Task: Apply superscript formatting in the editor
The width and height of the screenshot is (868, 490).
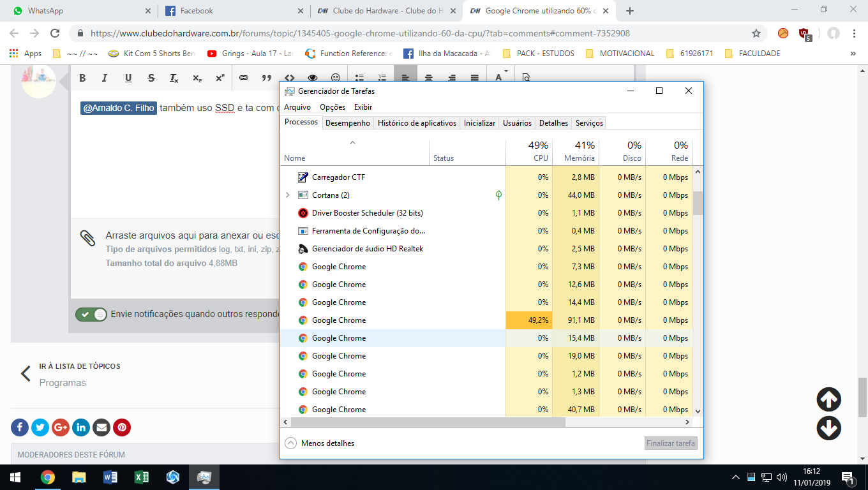Action: coord(220,78)
